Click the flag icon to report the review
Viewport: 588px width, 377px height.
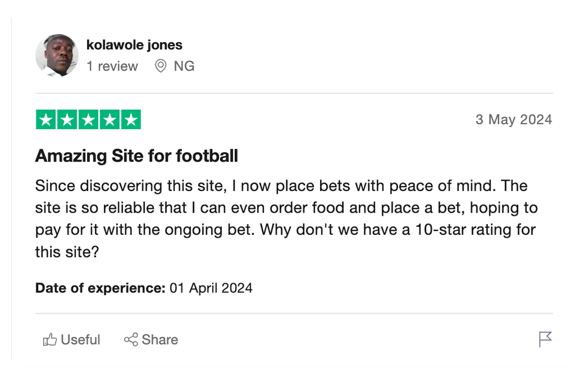coord(545,339)
